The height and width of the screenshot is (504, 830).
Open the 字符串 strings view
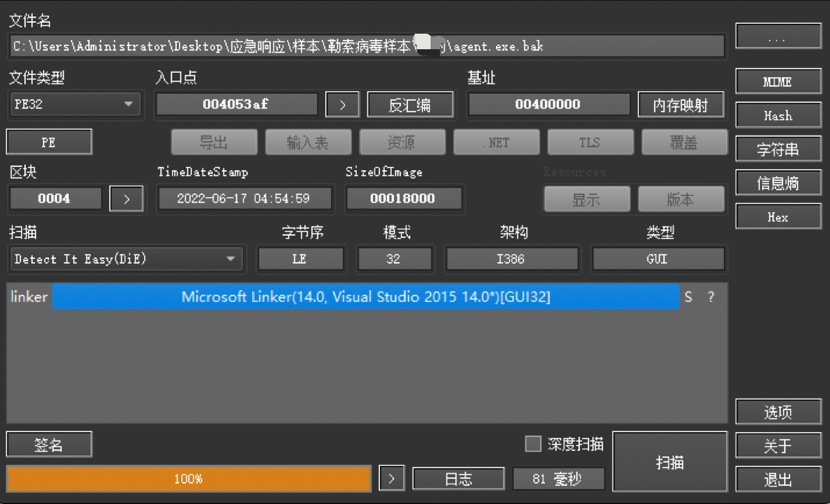777,150
